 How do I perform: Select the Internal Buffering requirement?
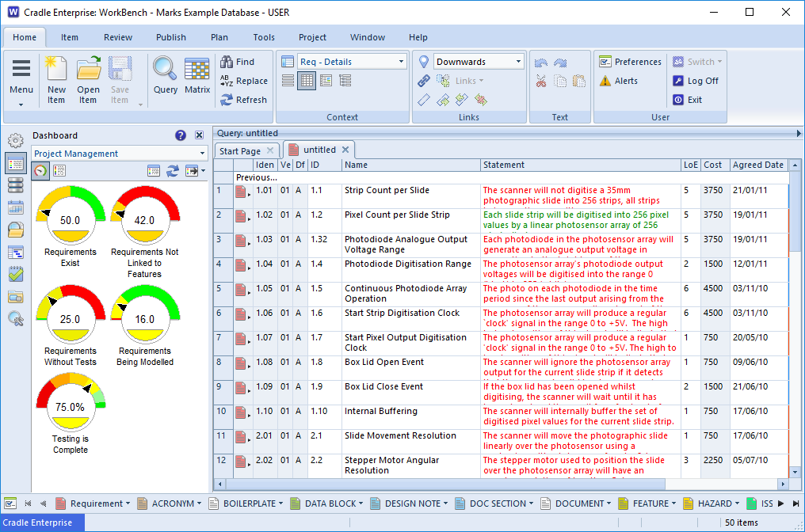pos(501,417)
